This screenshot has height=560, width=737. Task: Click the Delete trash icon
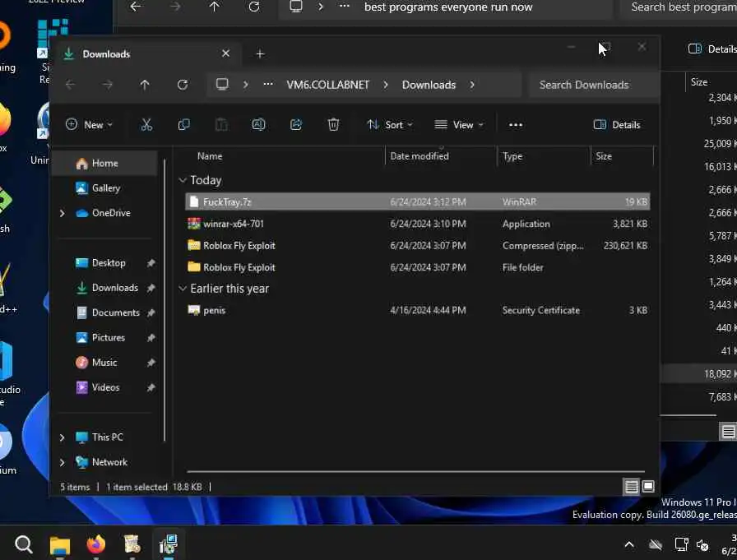pyautogui.click(x=333, y=124)
